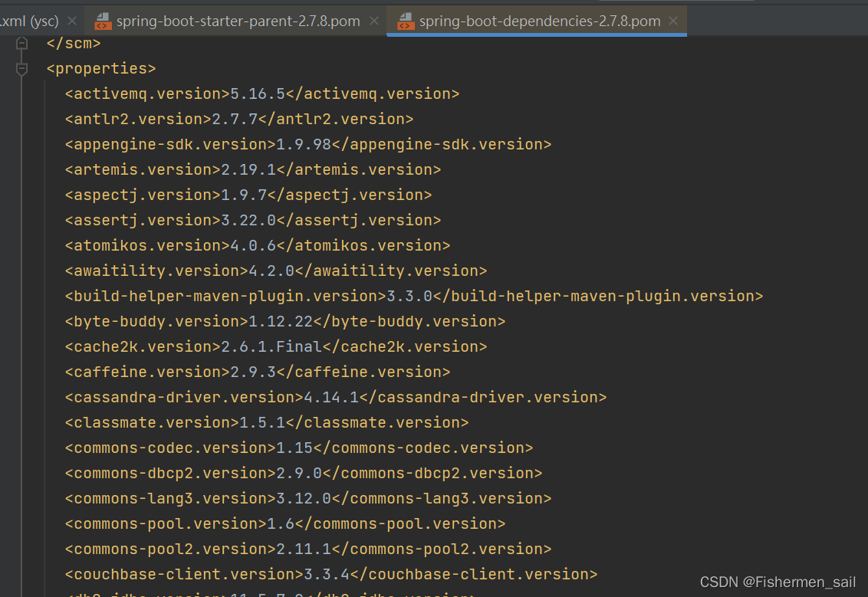868x597 pixels.
Task: Click the closing </couchbase-client.version> tag
Action: tap(474, 574)
